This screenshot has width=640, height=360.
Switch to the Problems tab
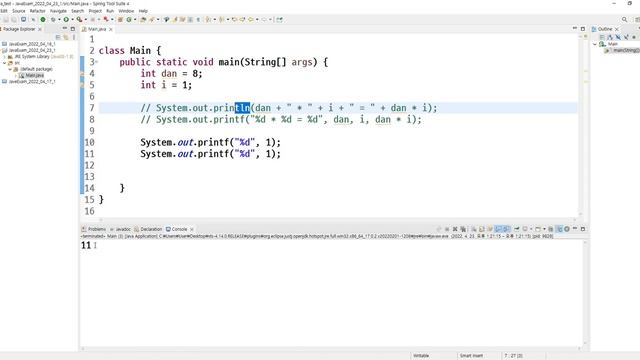click(x=94, y=229)
